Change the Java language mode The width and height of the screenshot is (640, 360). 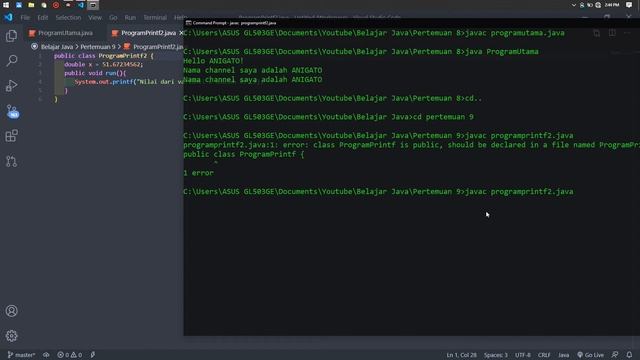[563, 355]
